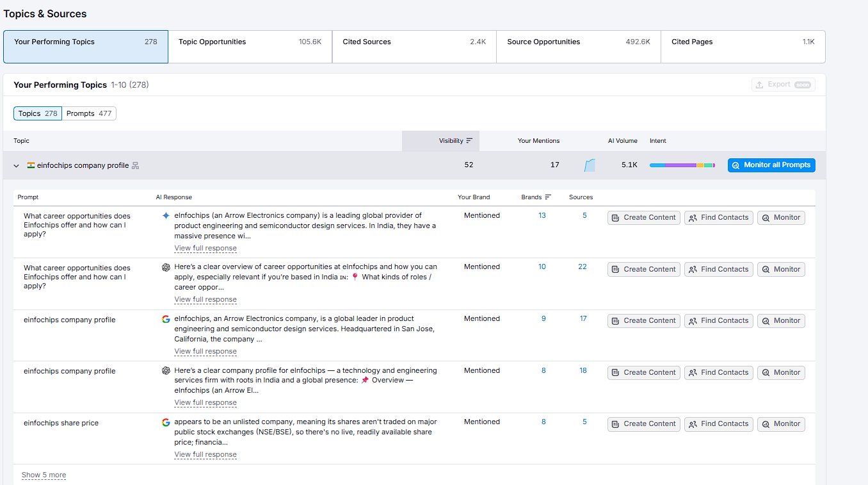868x485 pixels.
Task: Collapse the einfochips company profile topic row
Action: 15,165
